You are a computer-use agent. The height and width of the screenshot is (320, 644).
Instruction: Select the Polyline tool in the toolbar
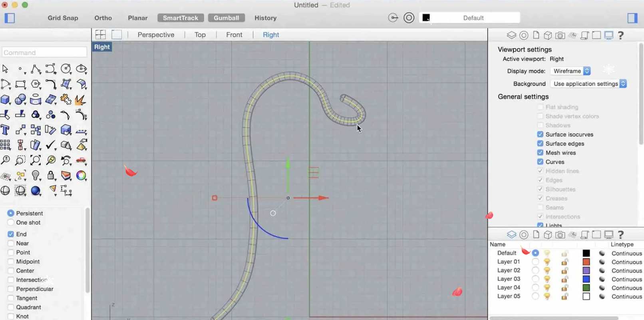[35, 69]
